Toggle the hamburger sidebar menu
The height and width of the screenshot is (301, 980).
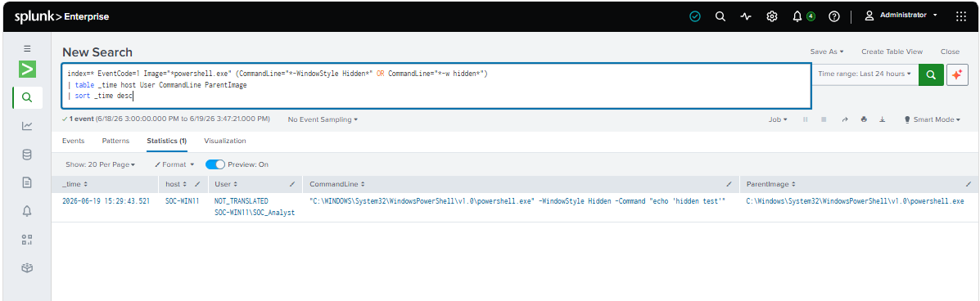pyautogui.click(x=27, y=48)
